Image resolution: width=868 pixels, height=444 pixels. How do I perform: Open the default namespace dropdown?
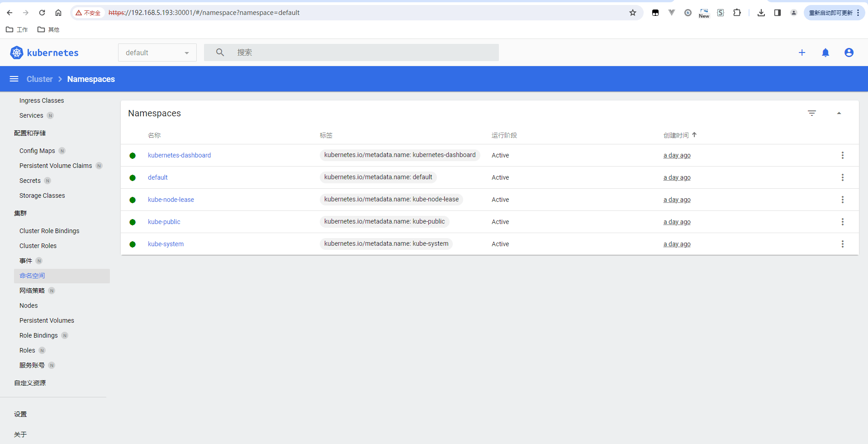coord(157,53)
